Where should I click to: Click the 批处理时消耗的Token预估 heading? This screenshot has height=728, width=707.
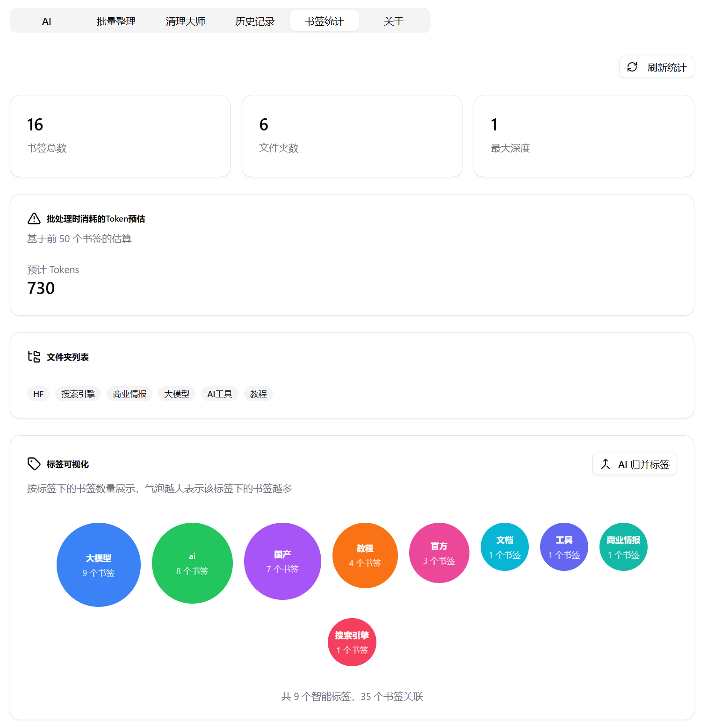(x=96, y=219)
